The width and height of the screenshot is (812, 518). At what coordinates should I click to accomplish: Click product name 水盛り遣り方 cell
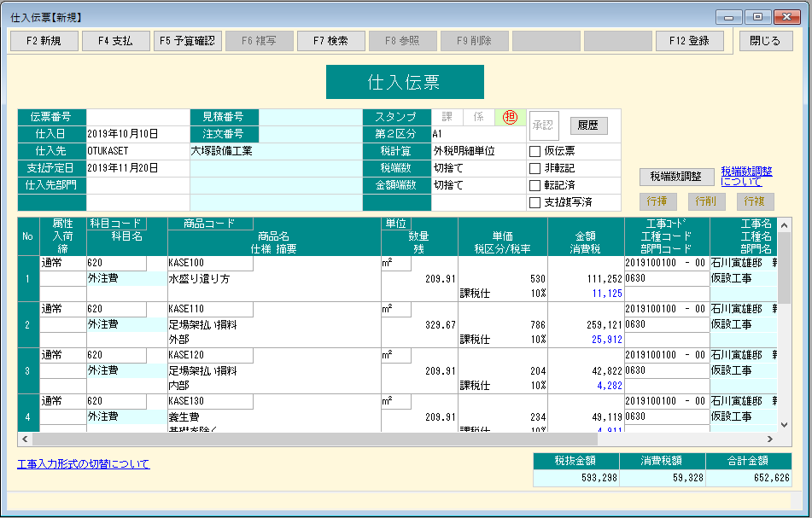[274, 279]
